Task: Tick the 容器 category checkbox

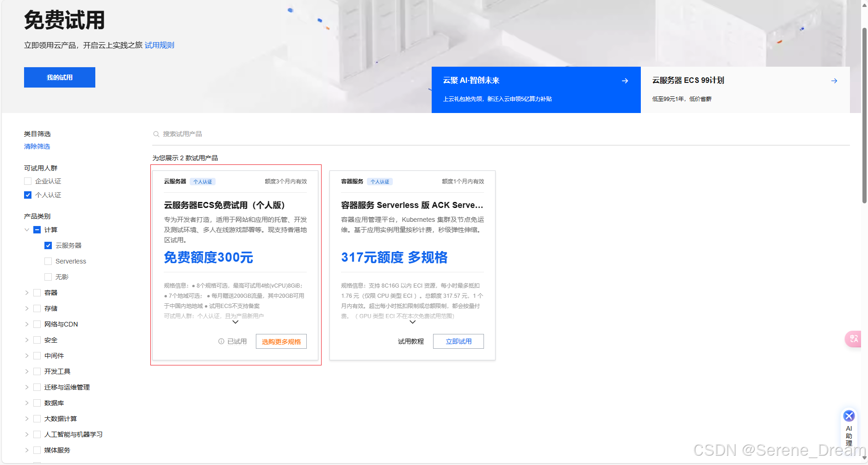Action: [37, 293]
